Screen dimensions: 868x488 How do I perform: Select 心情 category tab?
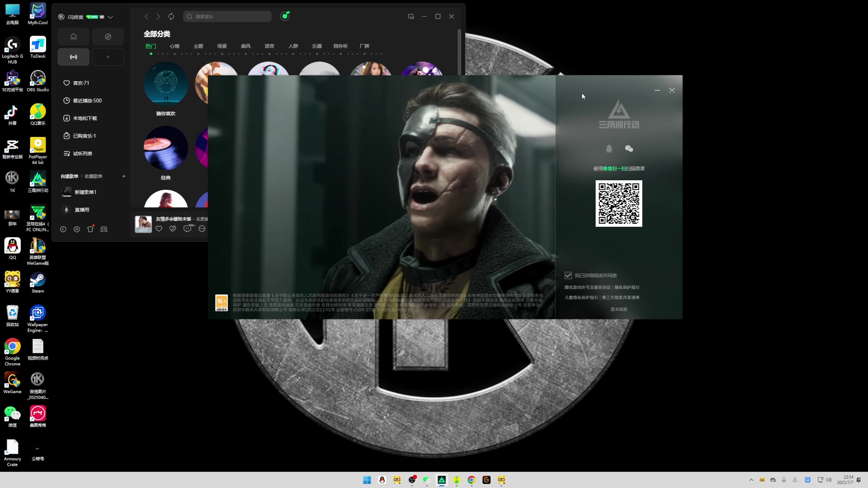pyautogui.click(x=175, y=46)
